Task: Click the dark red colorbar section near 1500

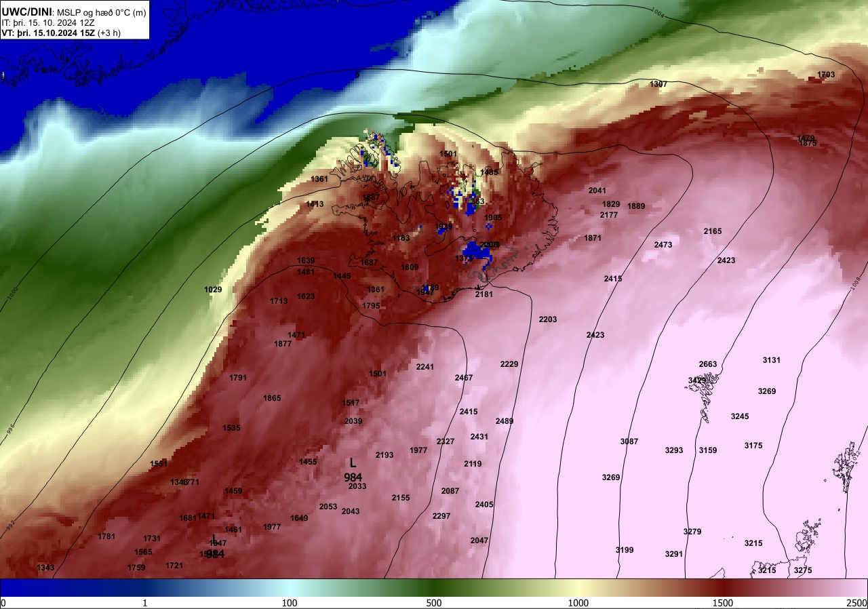Action: tap(723, 587)
